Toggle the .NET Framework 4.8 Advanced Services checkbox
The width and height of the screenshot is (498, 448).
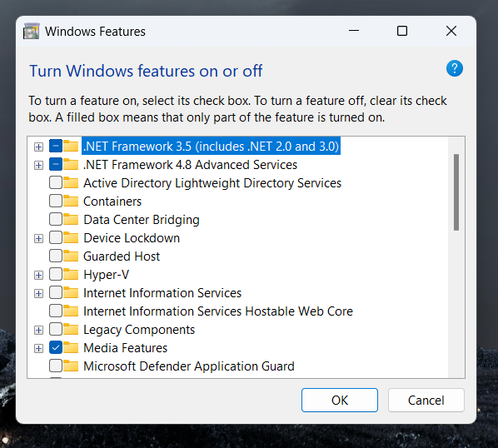tap(56, 165)
